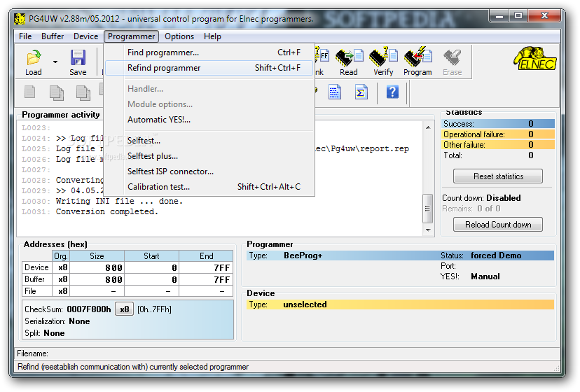This screenshot has width=580, height=392.
Task: Click the third copy-documents toolbar icon
Action: [x=83, y=92]
